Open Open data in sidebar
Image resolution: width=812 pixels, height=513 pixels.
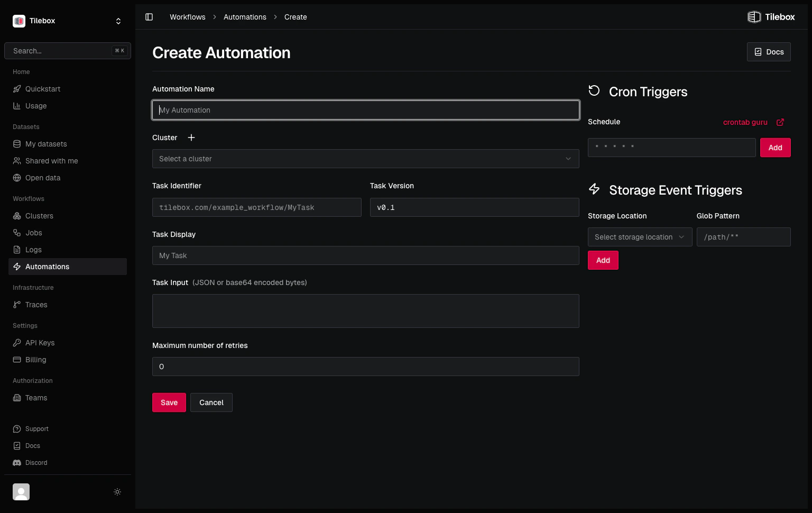pos(68,178)
